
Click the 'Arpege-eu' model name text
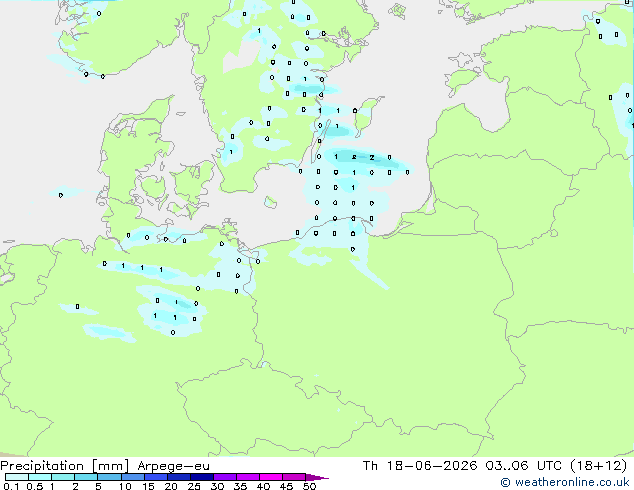pyautogui.click(x=173, y=466)
